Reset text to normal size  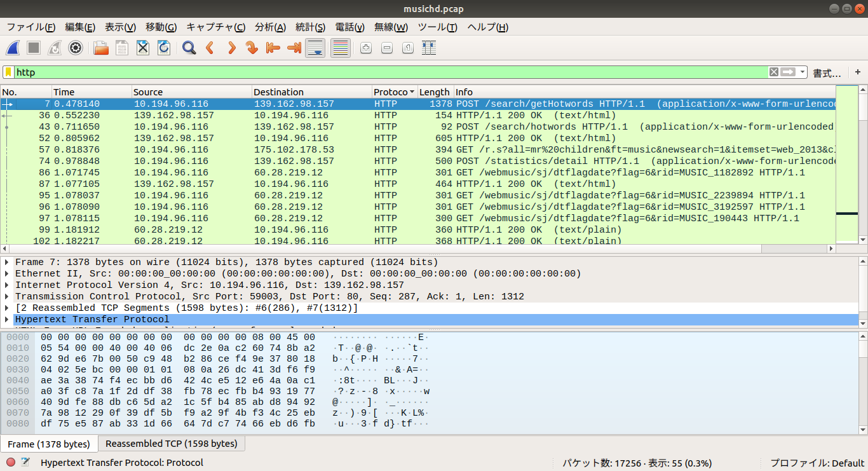coord(407,48)
